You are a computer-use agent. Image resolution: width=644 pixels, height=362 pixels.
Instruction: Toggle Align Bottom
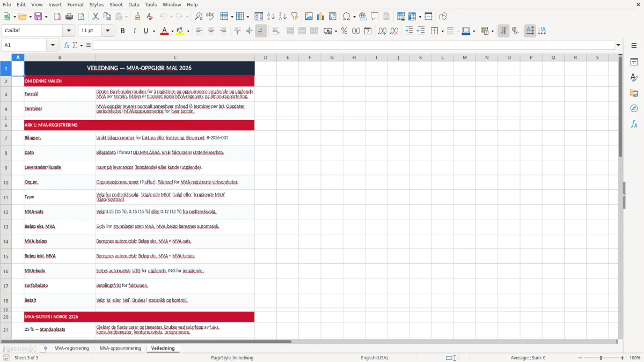(261, 31)
